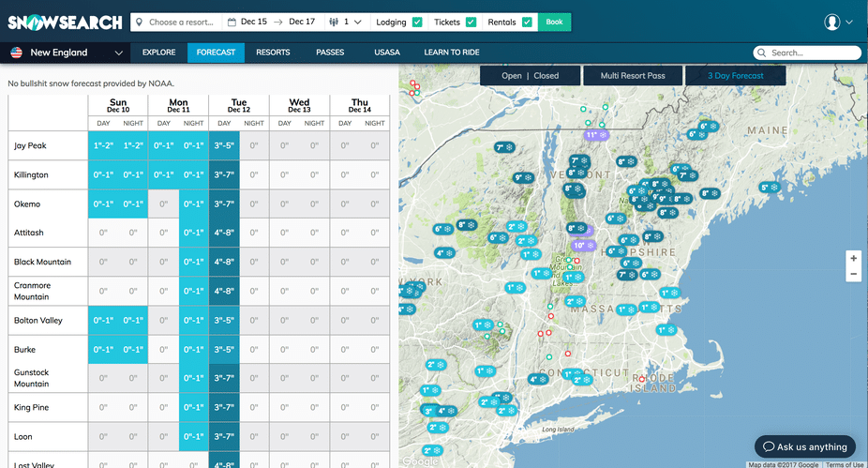
Task: Click the Sun Dec 10 column header
Action: pyautogui.click(x=118, y=105)
